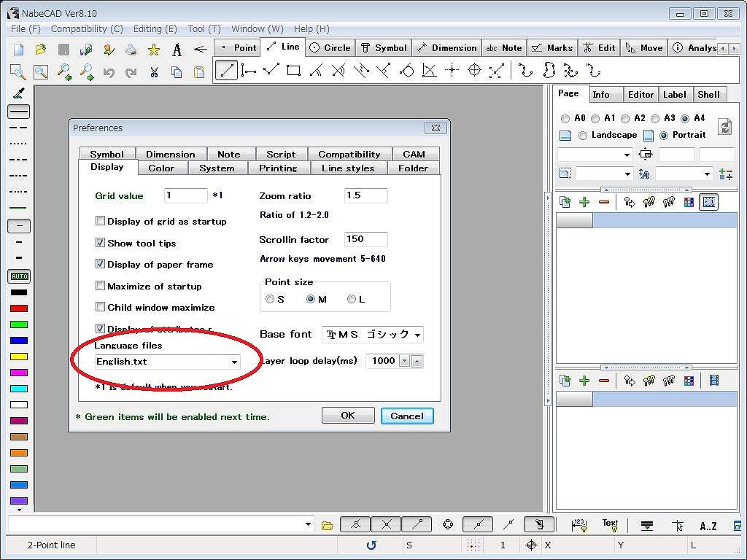Select the rectangle line tool
The height and width of the screenshot is (560, 747).
(x=293, y=71)
